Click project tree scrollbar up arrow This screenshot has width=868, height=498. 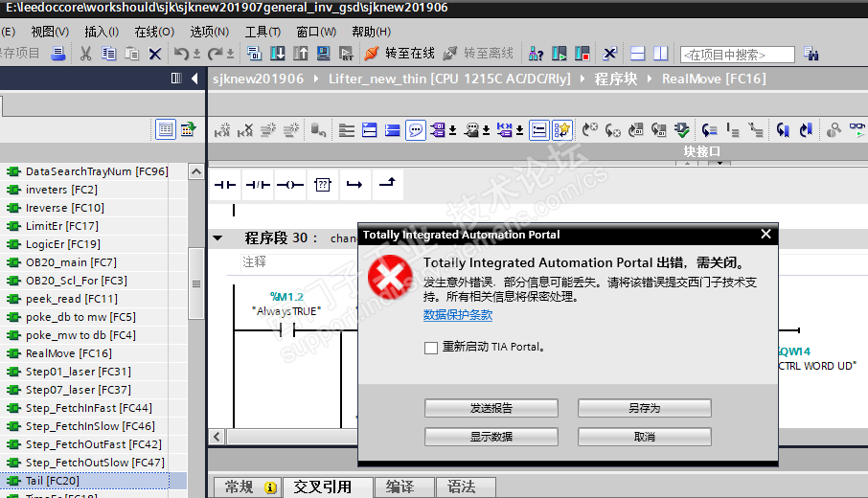196,171
